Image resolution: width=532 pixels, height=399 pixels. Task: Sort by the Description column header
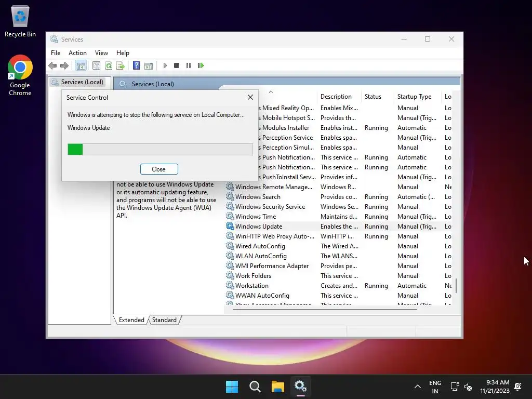pyautogui.click(x=336, y=97)
